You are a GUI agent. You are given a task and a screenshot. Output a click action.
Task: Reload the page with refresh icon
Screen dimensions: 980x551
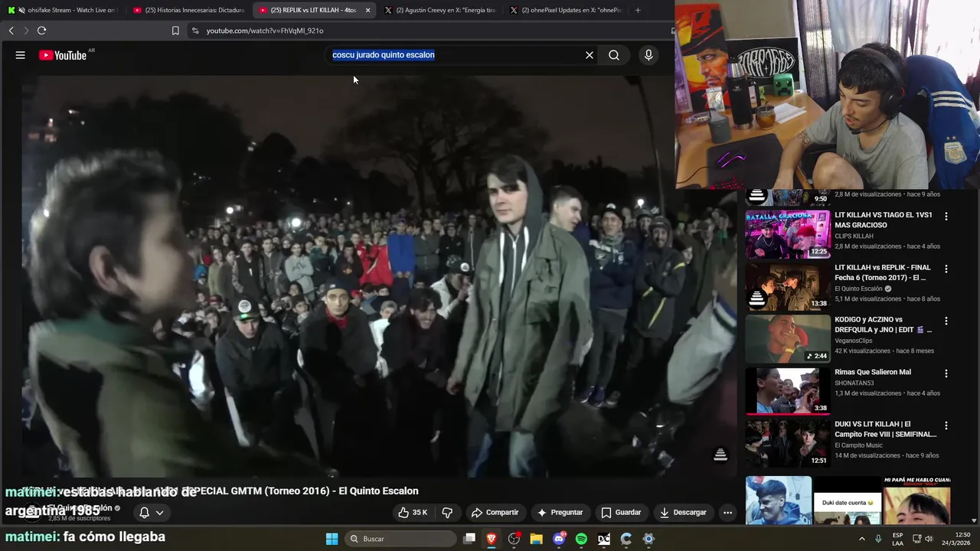click(x=41, y=31)
